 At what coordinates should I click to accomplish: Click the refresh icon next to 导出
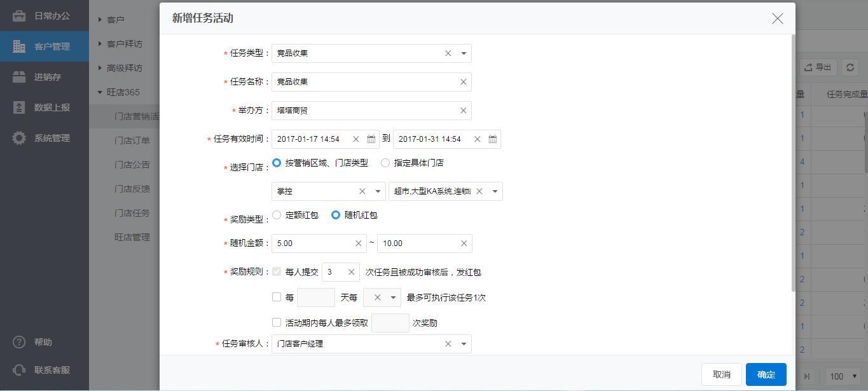(x=850, y=67)
